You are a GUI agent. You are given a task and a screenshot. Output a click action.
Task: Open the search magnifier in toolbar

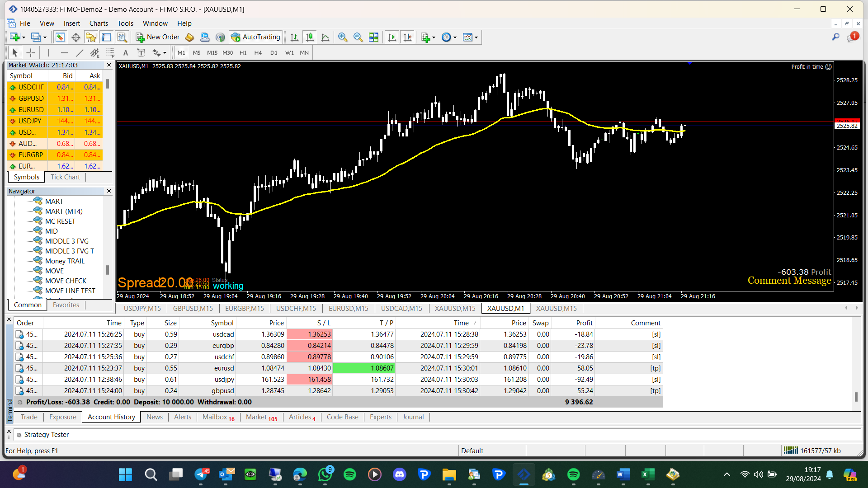point(835,37)
